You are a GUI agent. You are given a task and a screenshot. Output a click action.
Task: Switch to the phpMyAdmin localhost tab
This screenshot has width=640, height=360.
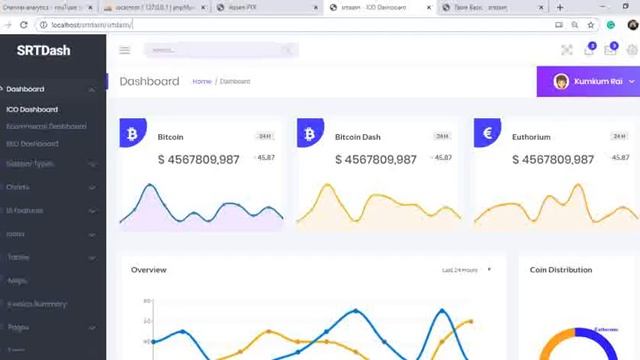[x=154, y=7]
